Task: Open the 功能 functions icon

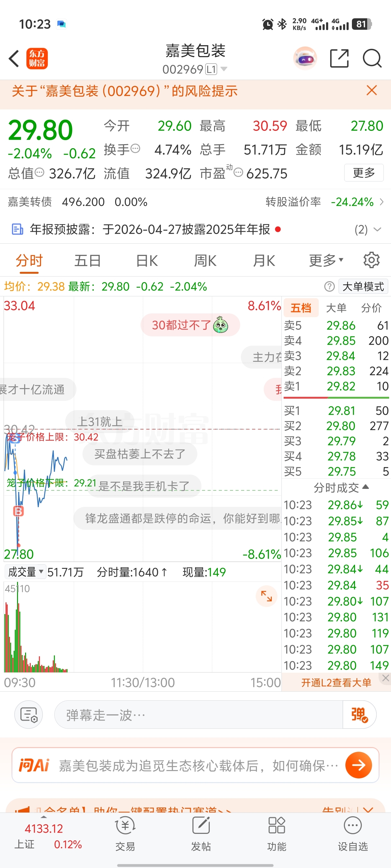Action: (x=276, y=834)
